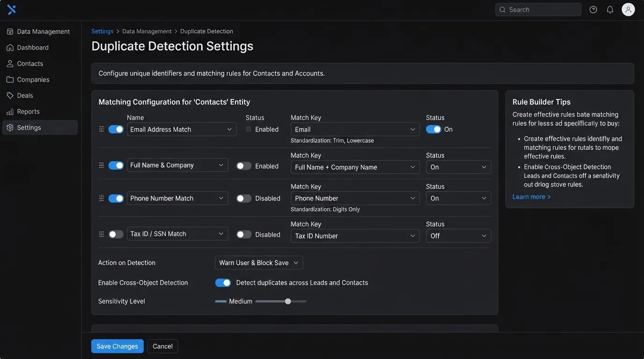Enable the Tax ID / SSN rule switch
644x359 pixels.
(116, 234)
